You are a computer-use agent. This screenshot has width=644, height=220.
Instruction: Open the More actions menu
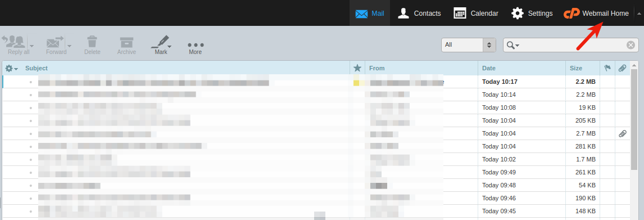coord(196,45)
